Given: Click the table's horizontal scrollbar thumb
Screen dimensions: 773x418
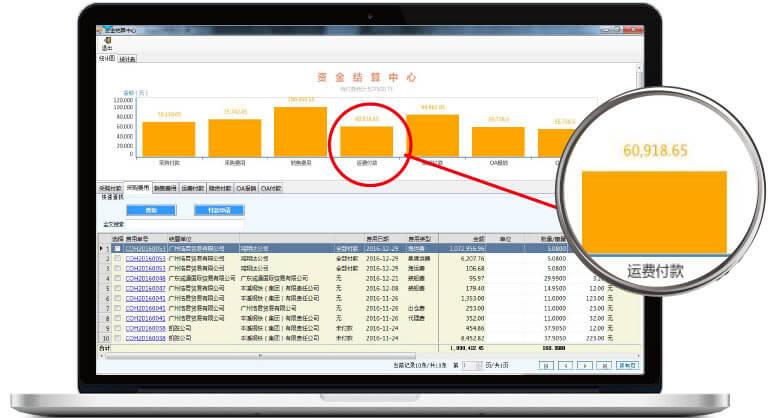Looking at the screenshot, I should pos(260,355).
